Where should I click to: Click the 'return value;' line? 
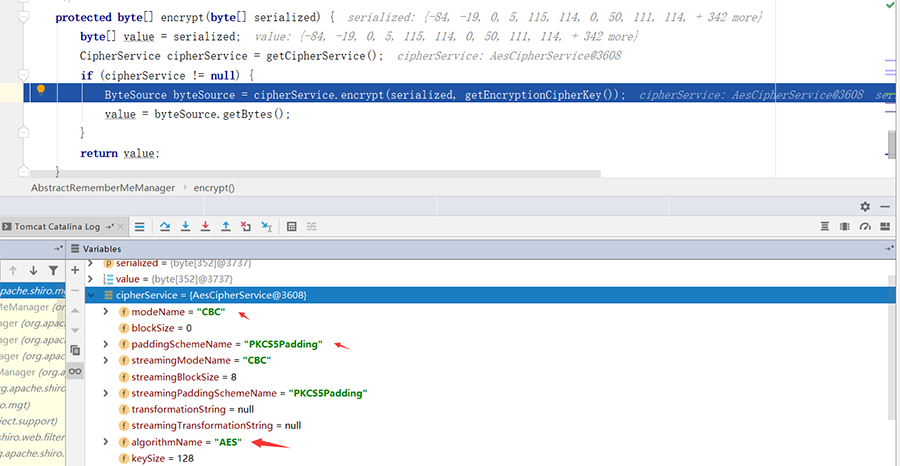click(120, 153)
